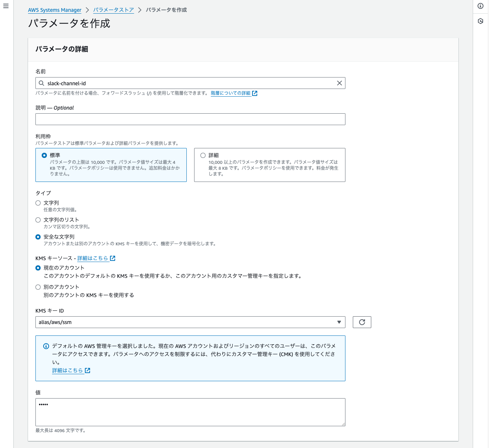Open 詳細はこちら link in alert box
This screenshot has height=448, width=489.
[68, 371]
